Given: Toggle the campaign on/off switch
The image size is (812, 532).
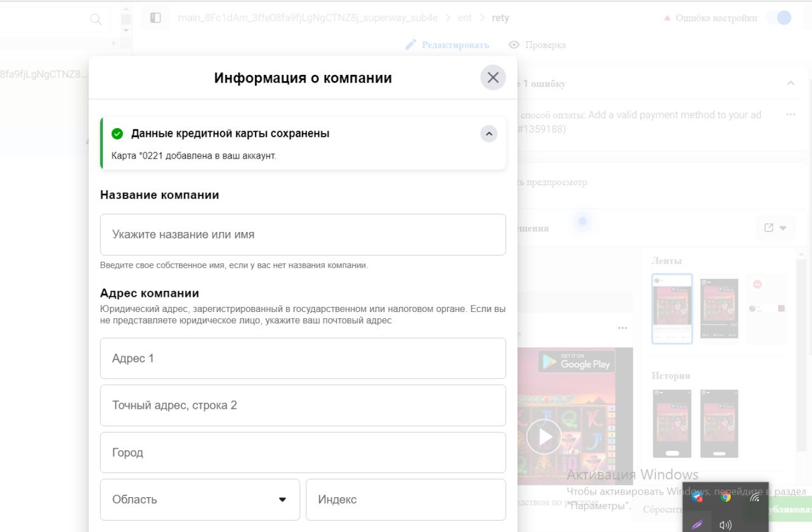Looking at the screenshot, I should tap(780, 18).
